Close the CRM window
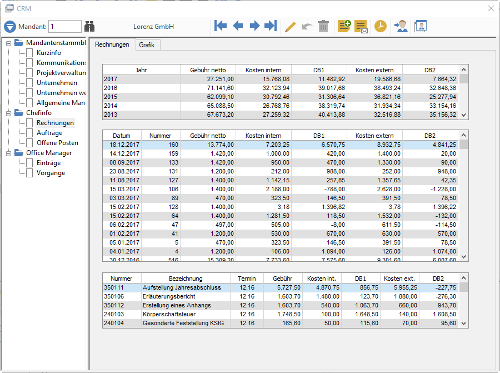500x373 pixels. 491,8
